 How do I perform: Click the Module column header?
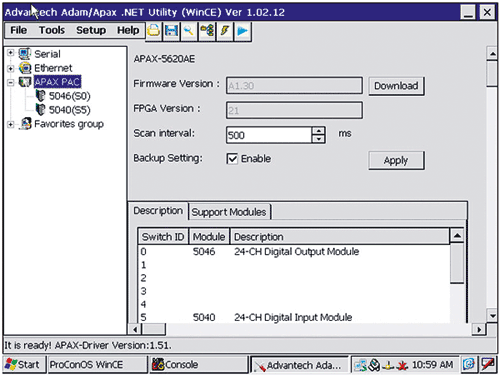[x=209, y=237]
